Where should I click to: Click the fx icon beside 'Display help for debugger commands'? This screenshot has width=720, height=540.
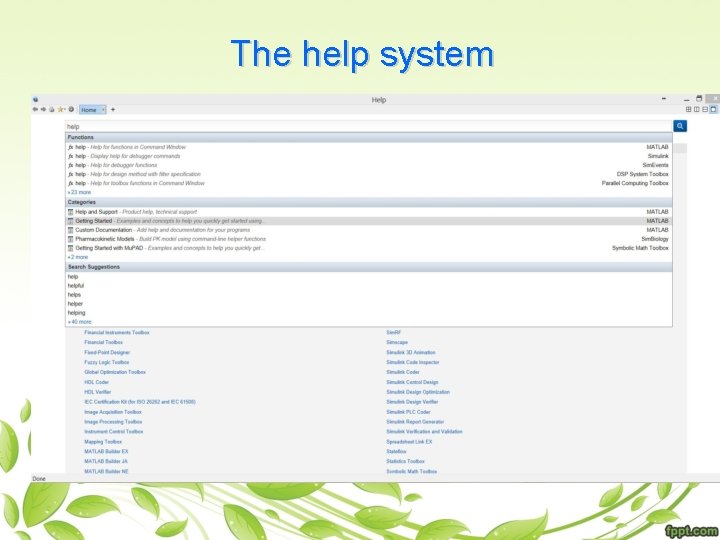pos(71,156)
